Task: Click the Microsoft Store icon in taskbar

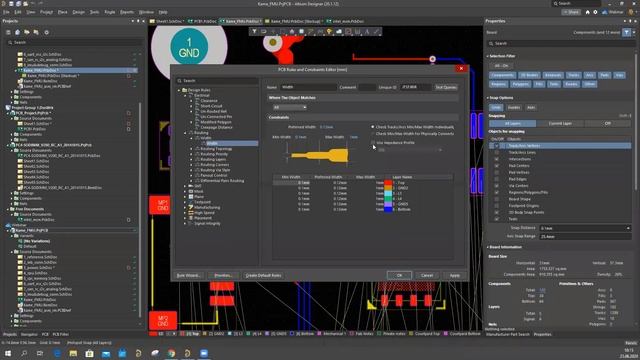Action: tap(89, 353)
